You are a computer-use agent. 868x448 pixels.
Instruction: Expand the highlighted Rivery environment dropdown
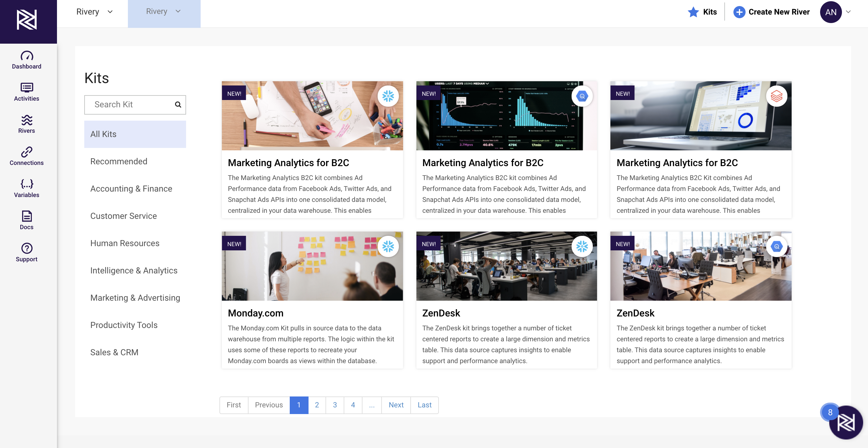[x=164, y=12]
